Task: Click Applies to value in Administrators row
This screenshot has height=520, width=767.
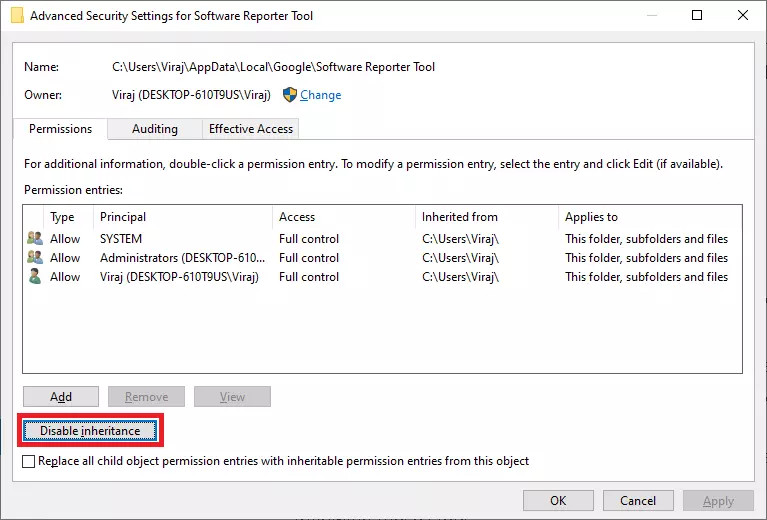Action: tap(646, 258)
